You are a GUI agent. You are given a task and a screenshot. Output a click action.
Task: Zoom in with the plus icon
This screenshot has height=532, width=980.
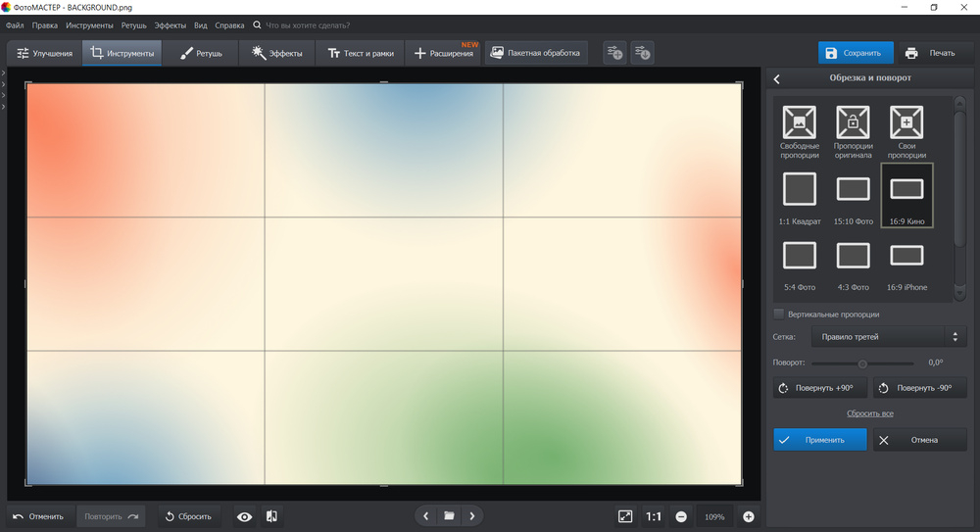(748, 516)
